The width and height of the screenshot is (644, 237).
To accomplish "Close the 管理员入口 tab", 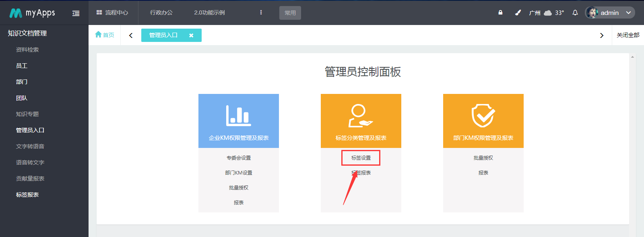I will point(191,35).
